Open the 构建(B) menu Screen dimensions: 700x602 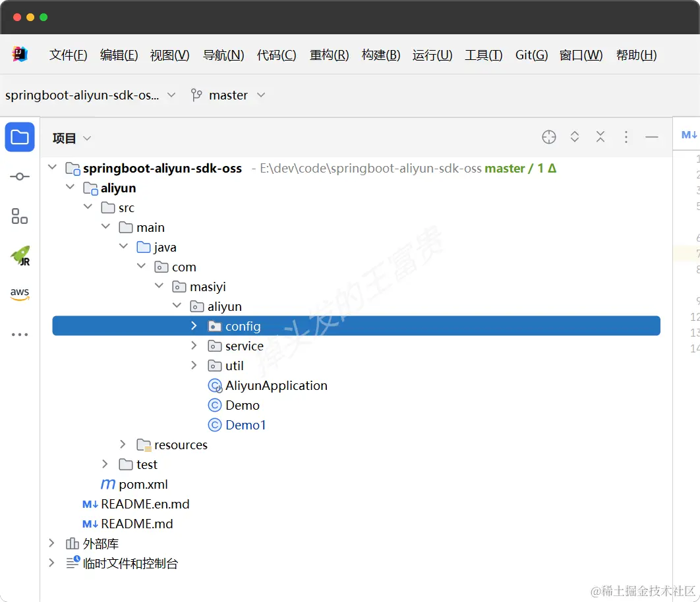(381, 55)
